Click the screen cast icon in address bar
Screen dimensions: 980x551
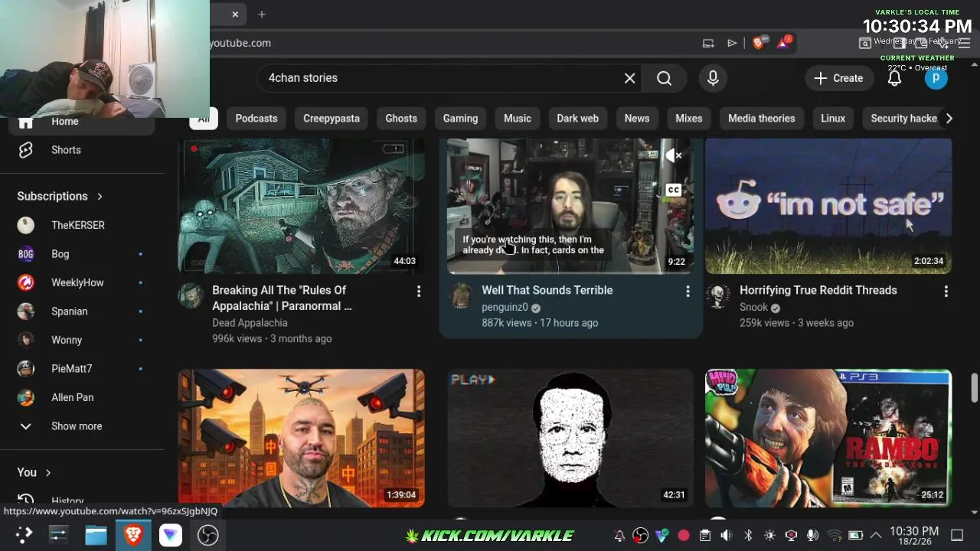[708, 43]
